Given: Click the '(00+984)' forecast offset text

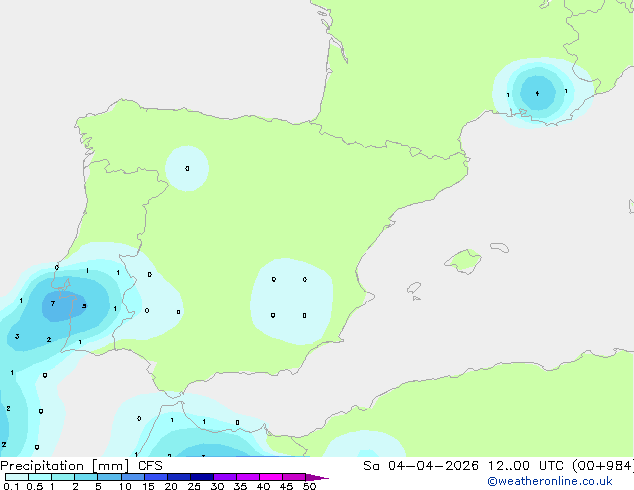Looking at the screenshot, I should pos(602,466).
